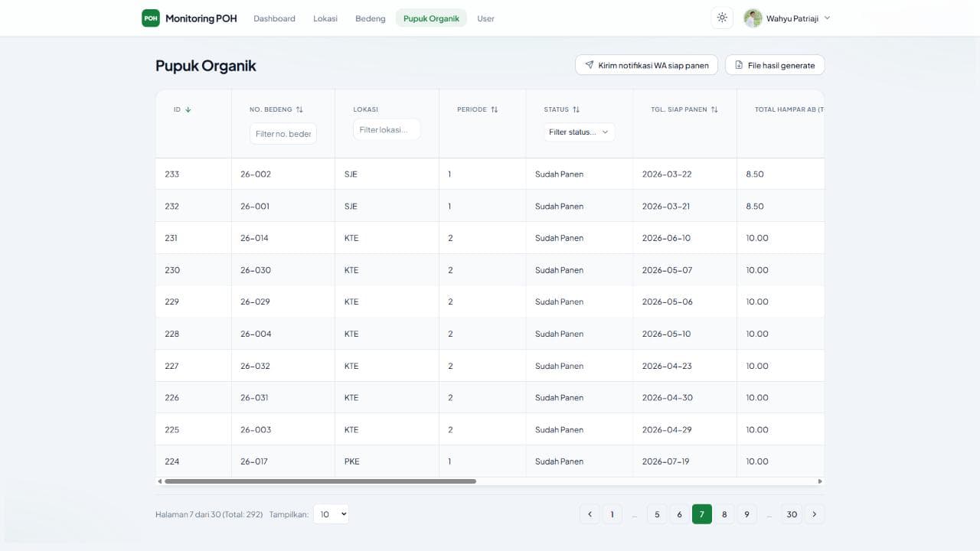Open the Tampilkan rows-per-page dropdown
980x551 pixels.
point(331,514)
